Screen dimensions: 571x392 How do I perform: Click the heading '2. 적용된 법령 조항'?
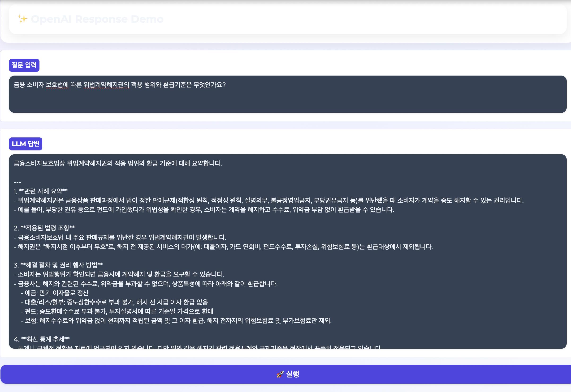click(44, 228)
